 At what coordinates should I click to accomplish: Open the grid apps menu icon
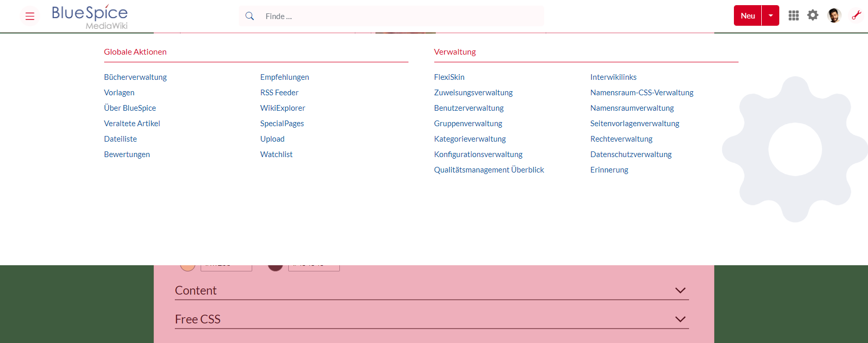click(793, 16)
